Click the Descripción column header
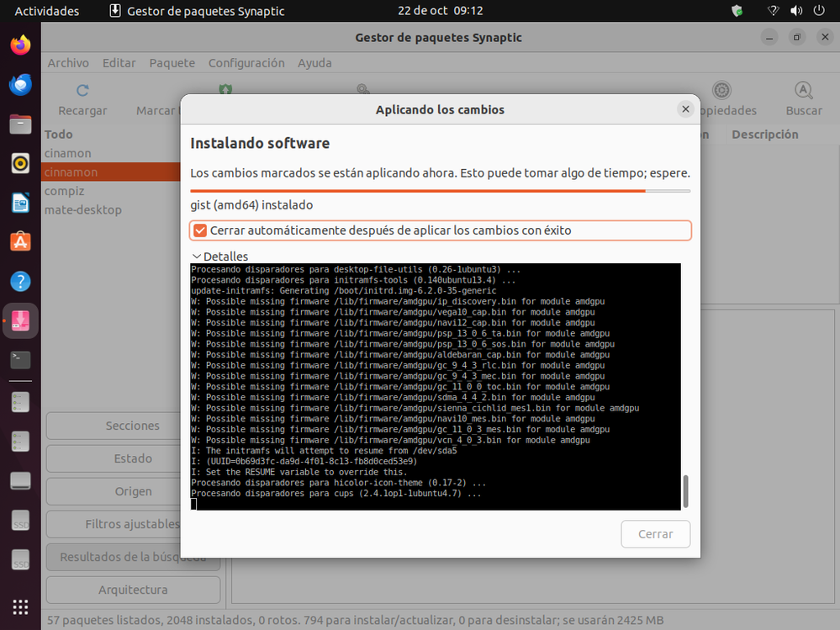This screenshot has height=630, width=840. (x=765, y=135)
